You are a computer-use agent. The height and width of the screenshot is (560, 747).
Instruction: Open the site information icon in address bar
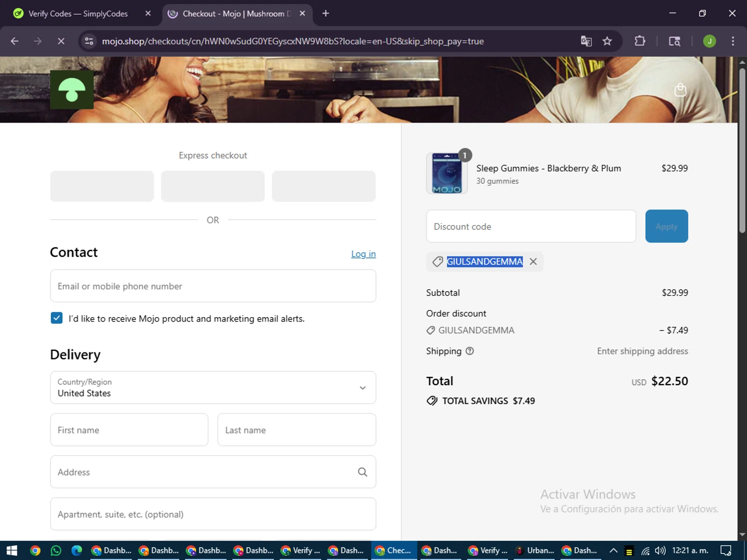point(89,41)
